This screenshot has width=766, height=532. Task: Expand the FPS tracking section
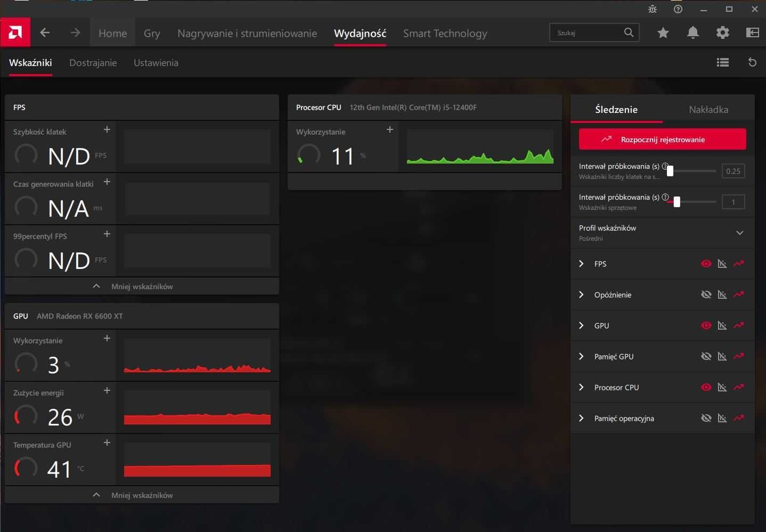point(581,264)
